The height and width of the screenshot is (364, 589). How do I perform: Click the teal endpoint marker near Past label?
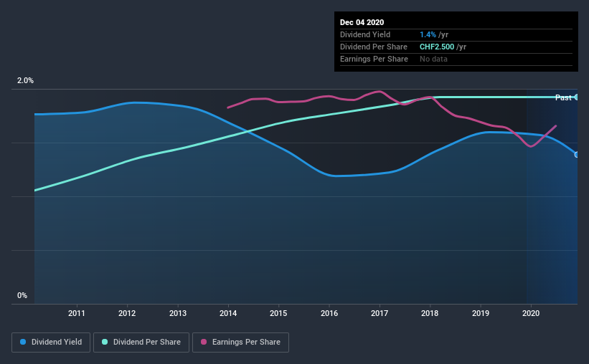(576, 97)
